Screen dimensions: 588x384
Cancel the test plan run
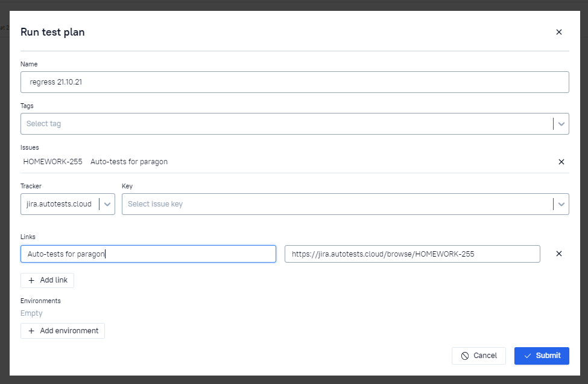[478, 356]
